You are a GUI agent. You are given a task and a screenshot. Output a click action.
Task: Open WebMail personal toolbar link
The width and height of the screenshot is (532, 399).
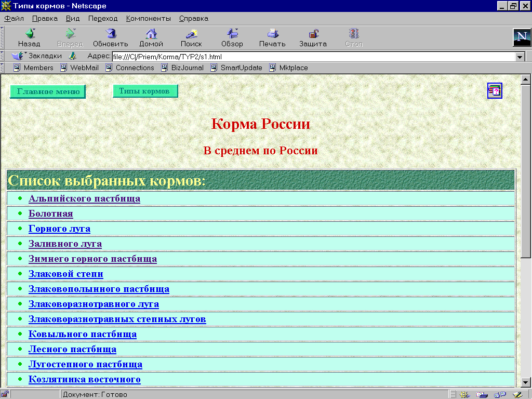[79, 68]
